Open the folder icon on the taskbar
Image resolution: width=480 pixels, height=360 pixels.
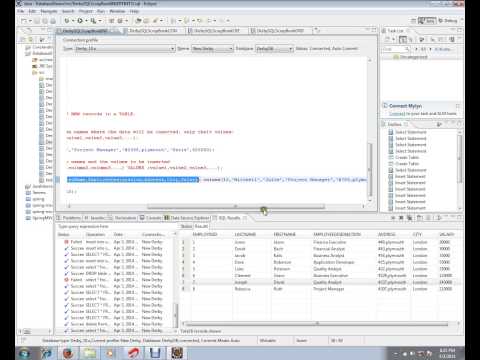pos(89,353)
